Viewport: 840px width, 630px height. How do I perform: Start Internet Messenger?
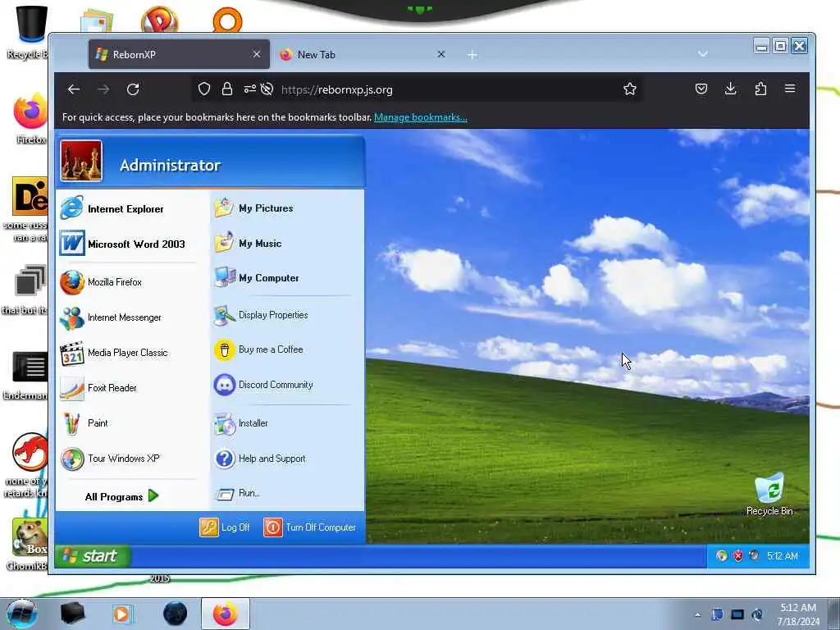pyautogui.click(x=111, y=317)
